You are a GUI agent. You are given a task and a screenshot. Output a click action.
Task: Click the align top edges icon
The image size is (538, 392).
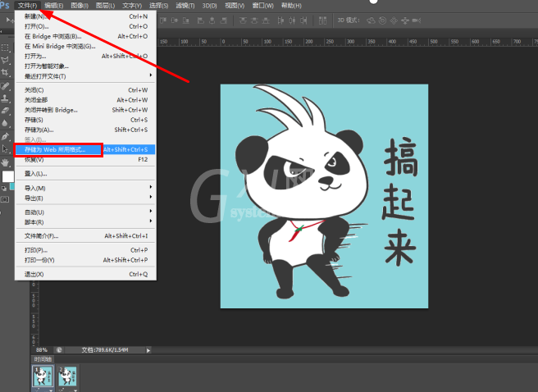tap(163, 21)
